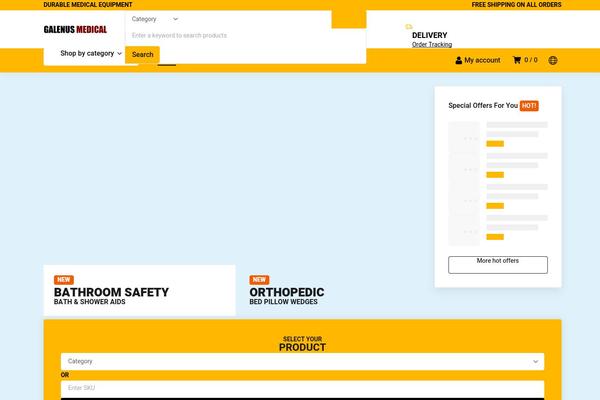Click the HOT! badge in Special Offers
The width and height of the screenshot is (600, 400).
(529, 106)
